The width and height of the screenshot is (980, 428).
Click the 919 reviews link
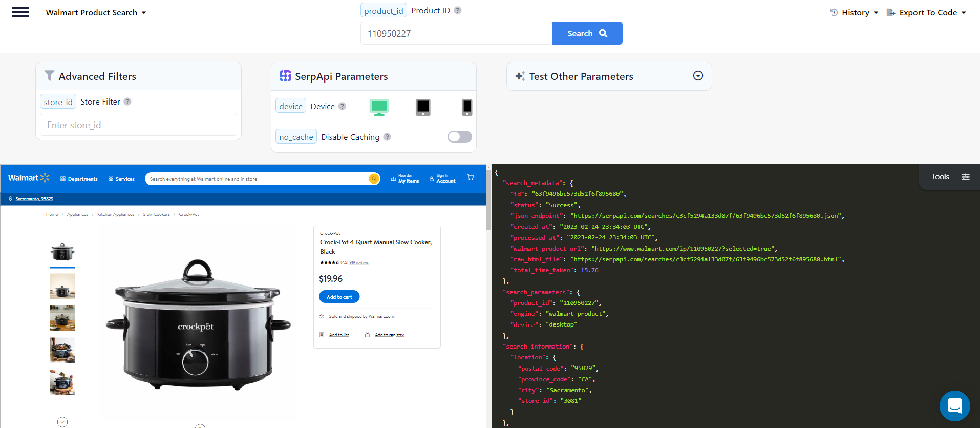click(359, 262)
